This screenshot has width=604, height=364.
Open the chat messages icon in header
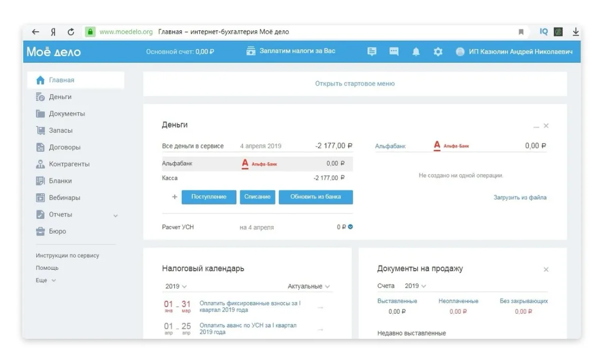[394, 51]
